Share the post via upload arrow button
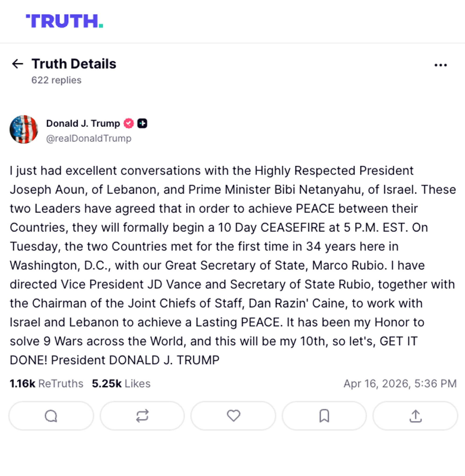Viewport: 465px width, 476px height. pos(415,416)
